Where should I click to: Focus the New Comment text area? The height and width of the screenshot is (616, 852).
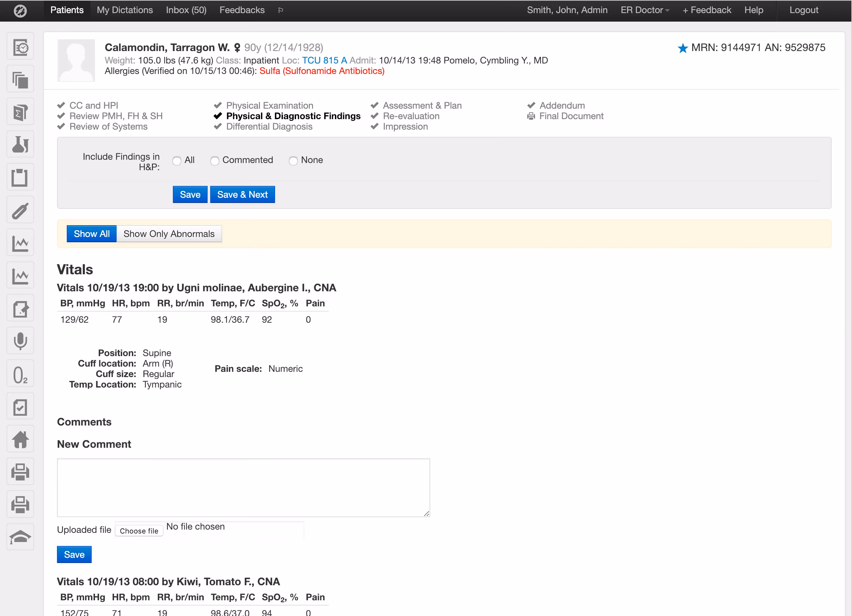pyautogui.click(x=243, y=488)
